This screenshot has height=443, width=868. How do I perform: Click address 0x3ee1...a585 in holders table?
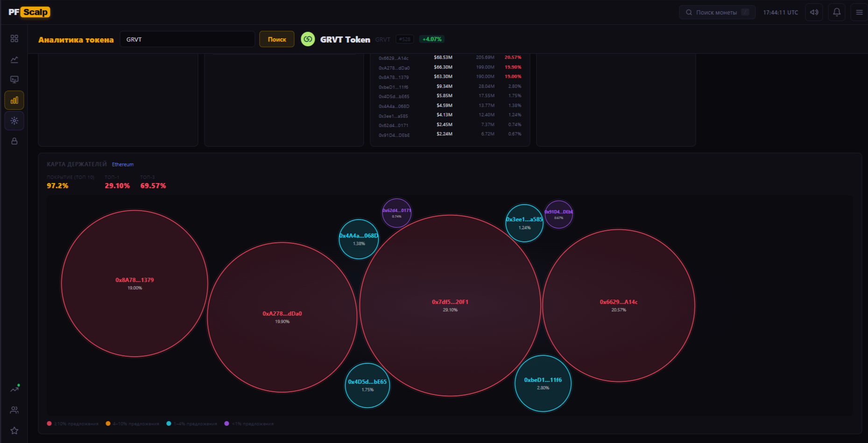coord(393,116)
